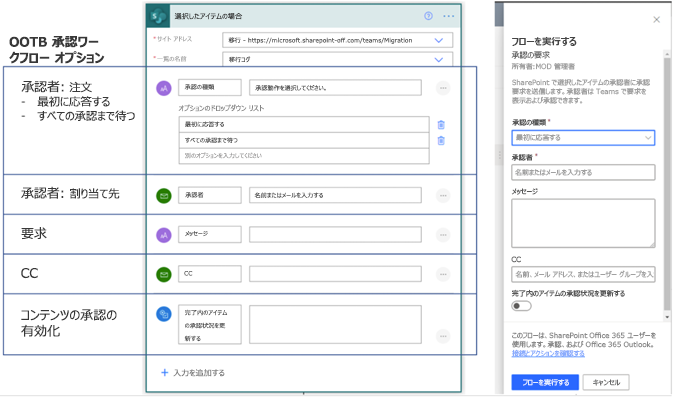
Task: Click 入力を追加する to add an input
Action: pos(193,373)
